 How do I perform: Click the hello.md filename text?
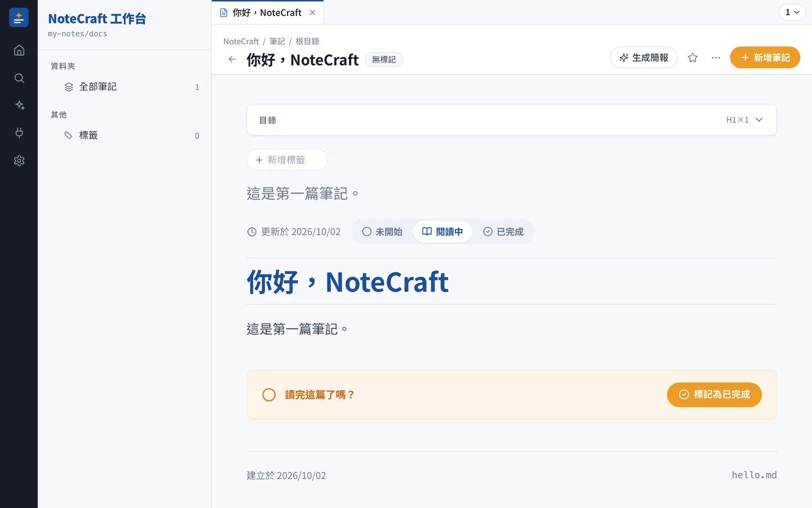pyautogui.click(x=754, y=475)
